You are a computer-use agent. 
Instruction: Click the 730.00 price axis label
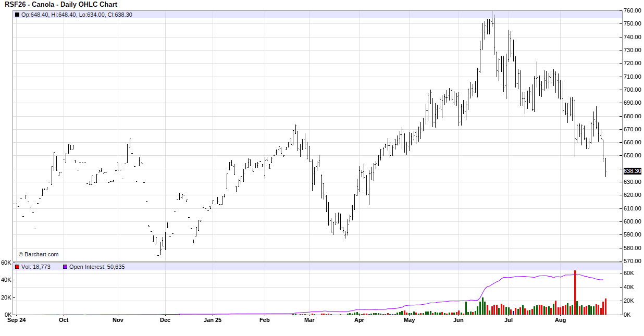(632, 50)
